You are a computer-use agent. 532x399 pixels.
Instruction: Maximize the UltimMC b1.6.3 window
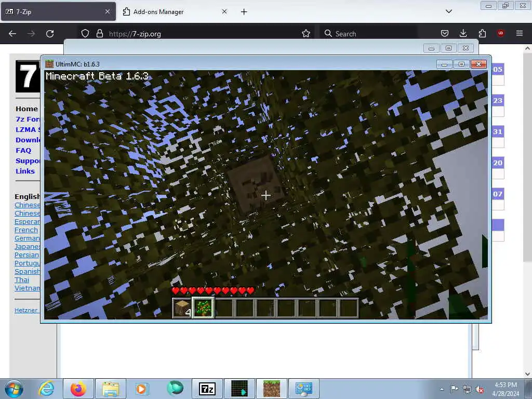click(x=461, y=64)
